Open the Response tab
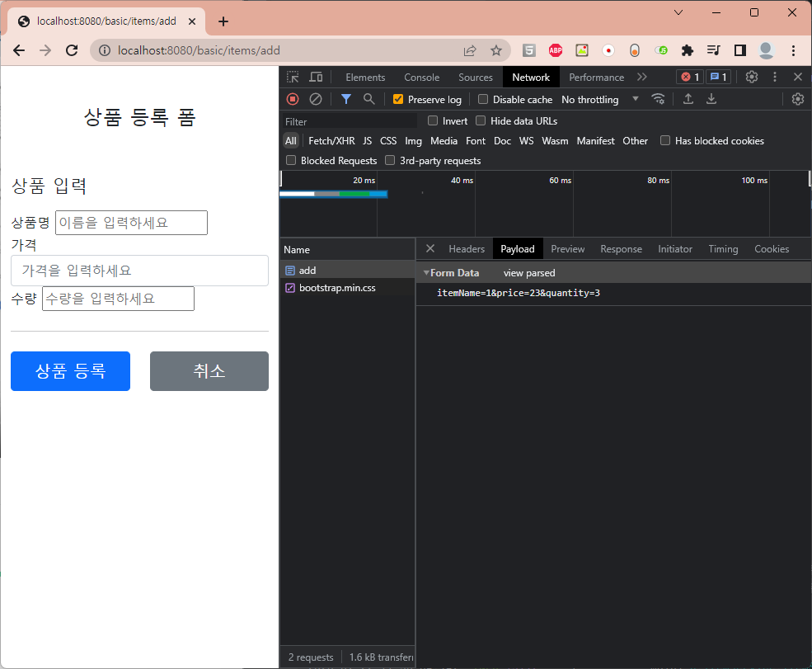Viewport: 812px width, 669px height. coord(621,249)
